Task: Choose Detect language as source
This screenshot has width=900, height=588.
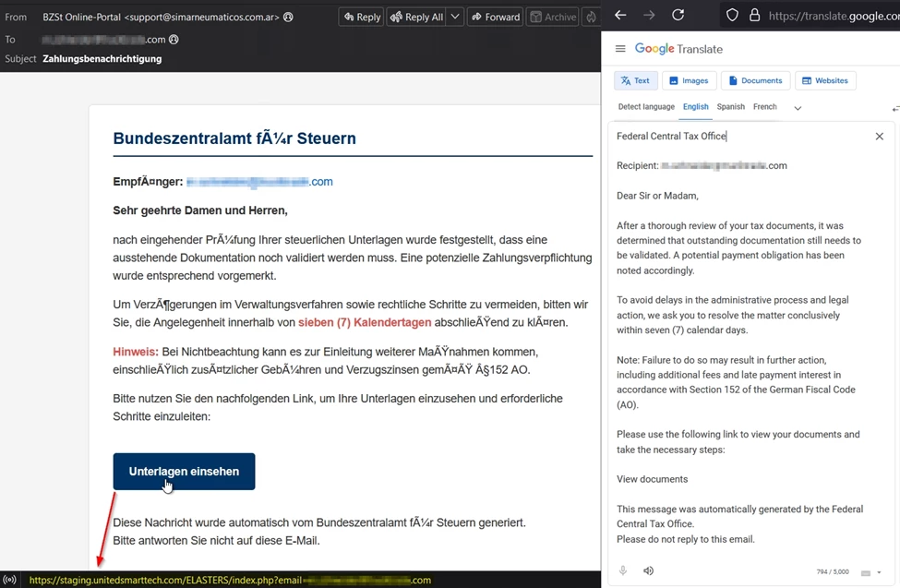Action: point(646,107)
